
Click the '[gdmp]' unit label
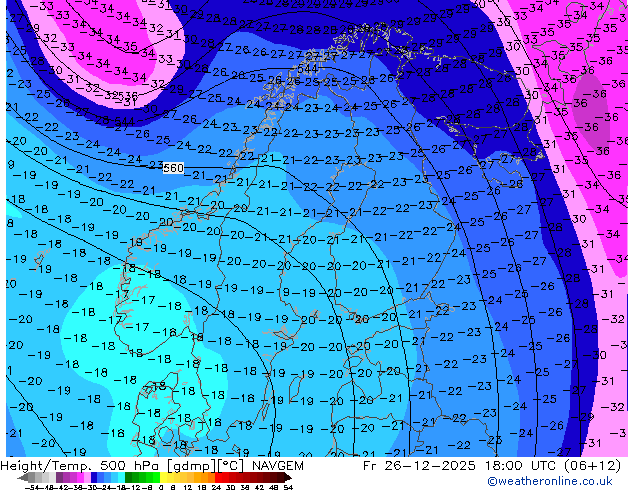[190, 466]
